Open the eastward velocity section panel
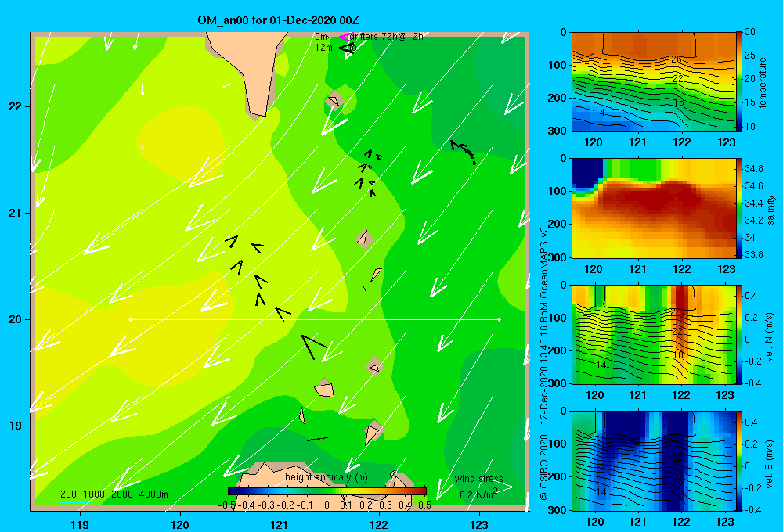Viewport: 783px width, 532px height. [x=653, y=461]
